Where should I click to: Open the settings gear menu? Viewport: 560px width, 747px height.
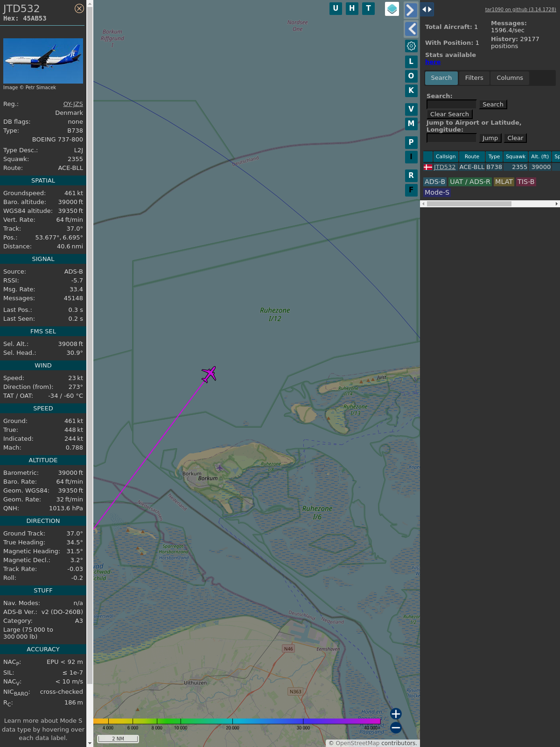411,46
